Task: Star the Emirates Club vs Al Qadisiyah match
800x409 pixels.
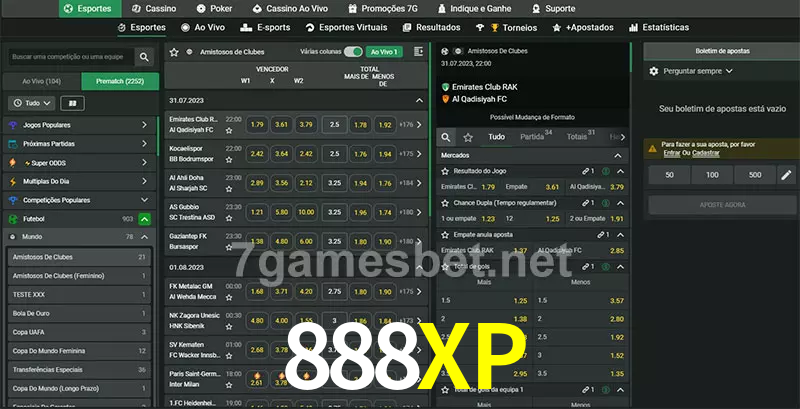Action: coord(229,131)
